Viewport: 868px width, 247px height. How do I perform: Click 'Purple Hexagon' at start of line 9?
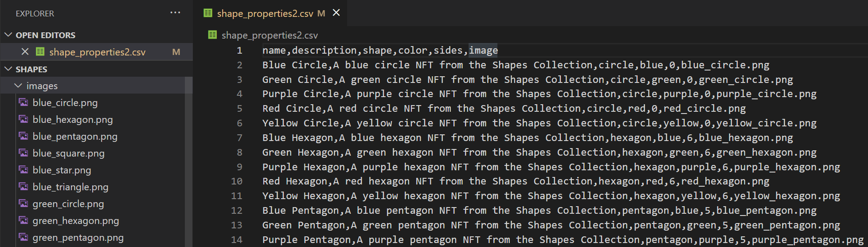(x=304, y=167)
